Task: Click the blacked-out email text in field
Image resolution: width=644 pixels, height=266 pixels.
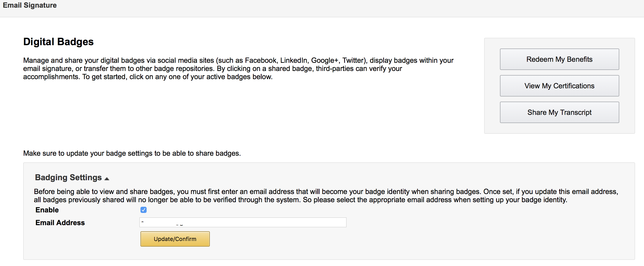Action: tap(177, 222)
